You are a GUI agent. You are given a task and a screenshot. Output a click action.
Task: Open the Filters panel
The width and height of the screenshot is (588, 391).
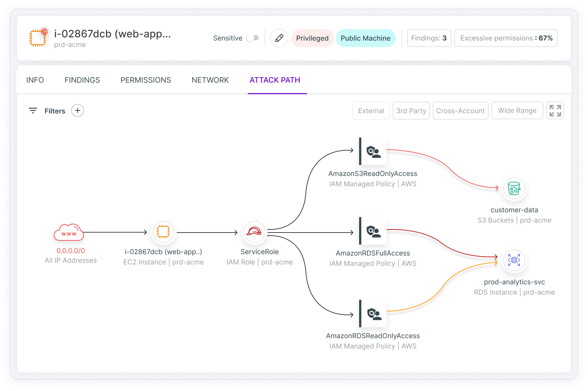coord(49,110)
